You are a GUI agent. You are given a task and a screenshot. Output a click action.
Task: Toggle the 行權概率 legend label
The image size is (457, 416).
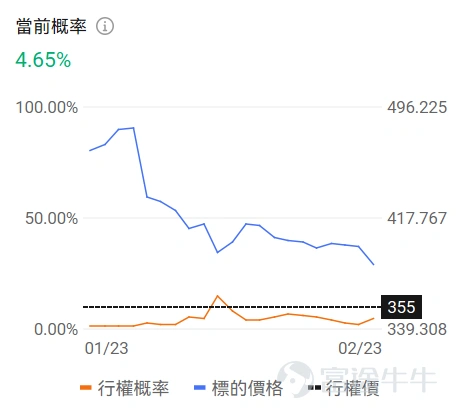133,388
